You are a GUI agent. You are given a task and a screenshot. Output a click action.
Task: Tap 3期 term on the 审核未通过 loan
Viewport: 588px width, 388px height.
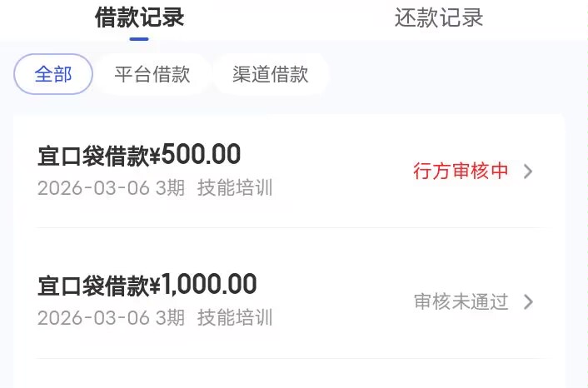pyautogui.click(x=170, y=318)
